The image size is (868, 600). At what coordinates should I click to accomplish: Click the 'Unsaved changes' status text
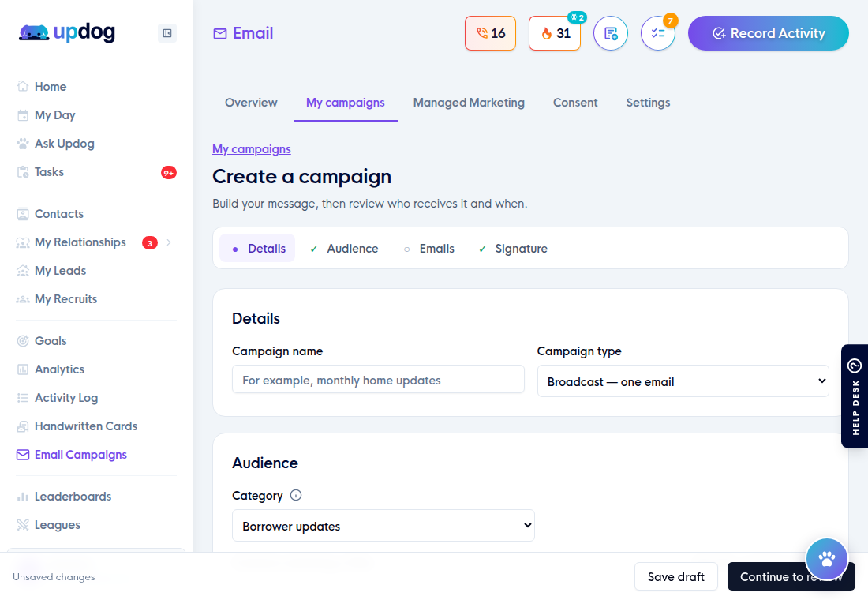pyautogui.click(x=54, y=577)
